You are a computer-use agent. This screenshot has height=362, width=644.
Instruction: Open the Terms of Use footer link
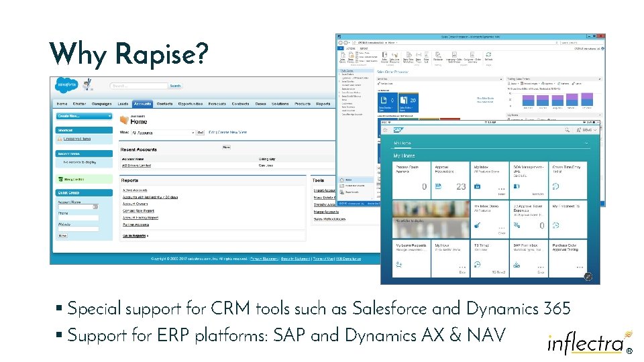click(x=323, y=259)
